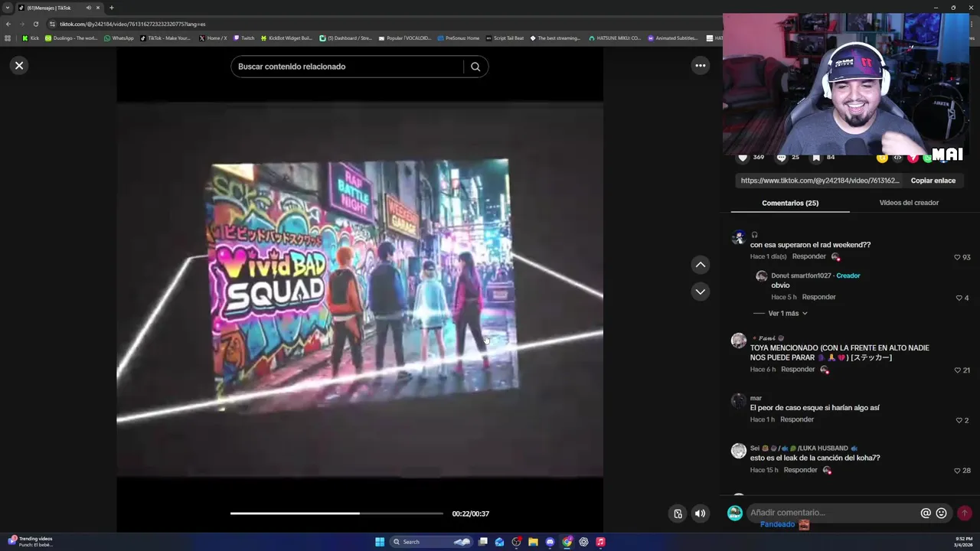Viewport: 980px width, 551px height.
Task: Open OBS Studio from taskbar
Action: pos(516,542)
